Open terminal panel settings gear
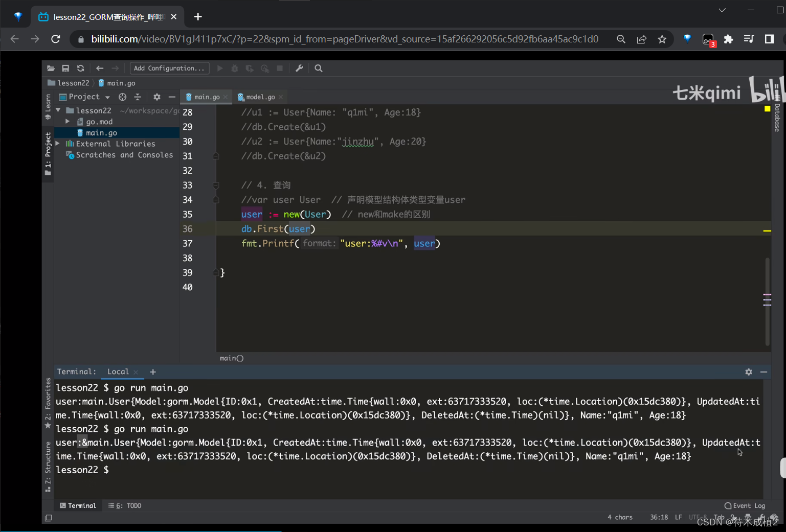786x532 pixels. pos(749,372)
